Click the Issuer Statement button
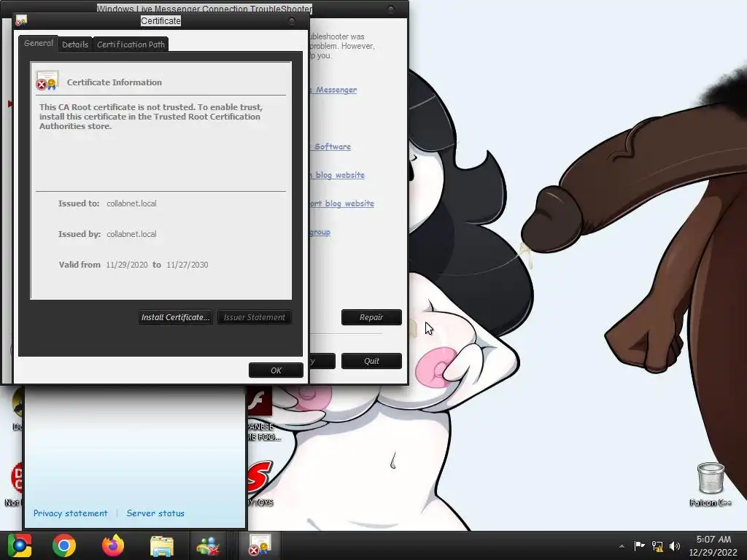This screenshot has width=747, height=560. click(x=255, y=317)
